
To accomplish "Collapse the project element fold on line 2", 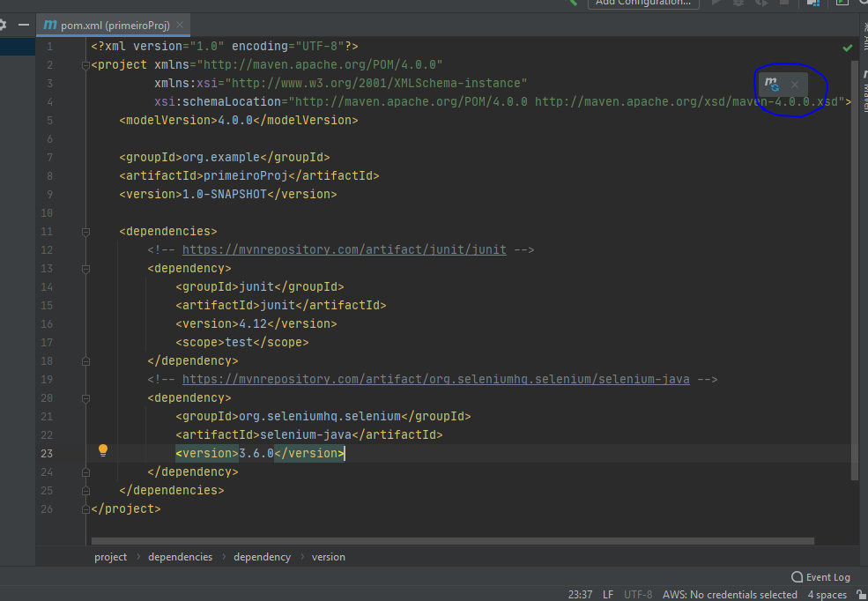I will point(85,64).
